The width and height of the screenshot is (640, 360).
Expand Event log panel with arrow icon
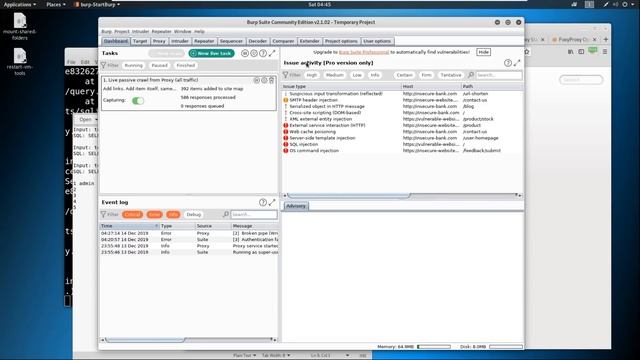tap(272, 202)
